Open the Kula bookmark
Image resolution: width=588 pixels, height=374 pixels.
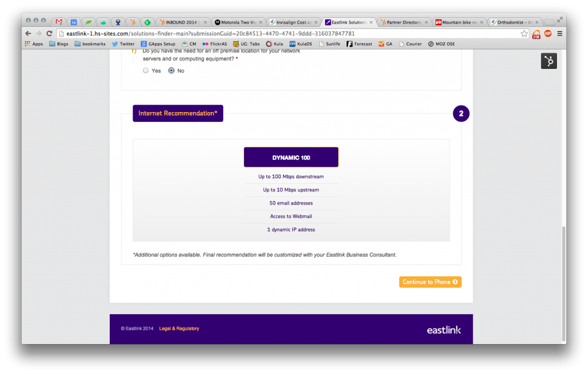coord(274,44)
